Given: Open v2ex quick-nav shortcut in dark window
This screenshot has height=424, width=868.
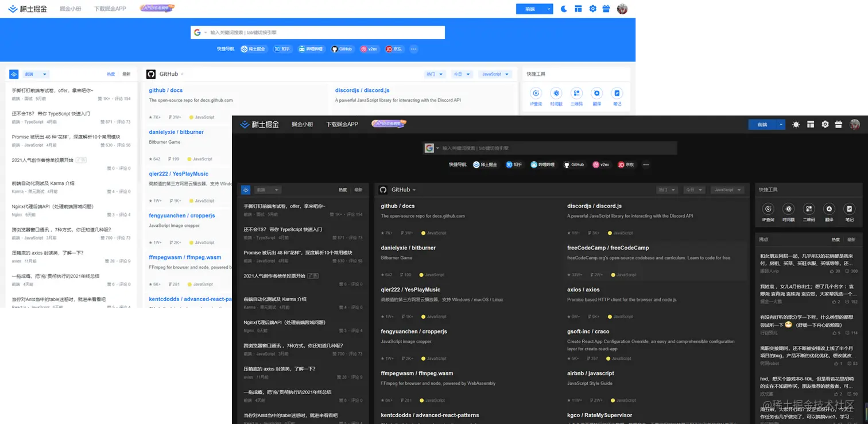Looking at the screenshot, I should coord(602,164).
